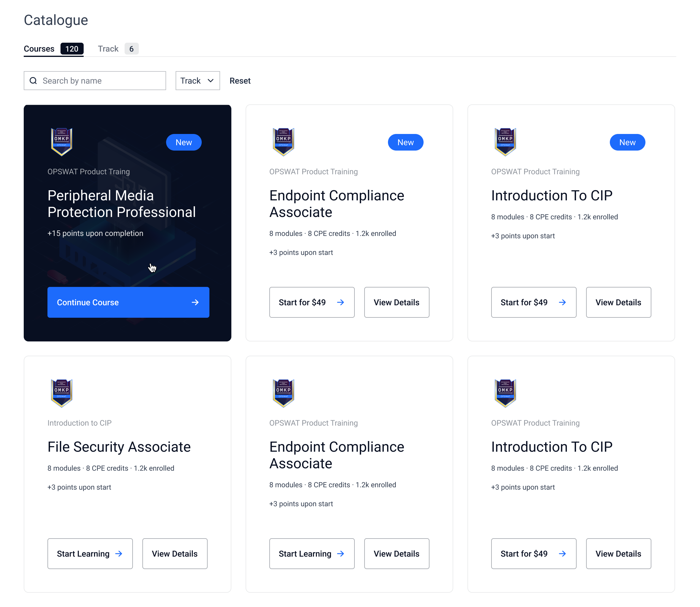The height and width of the screenshot is (607, 700).
Task: Continue the Peripheral Media Protection course
Action: [x=128, y=303]
